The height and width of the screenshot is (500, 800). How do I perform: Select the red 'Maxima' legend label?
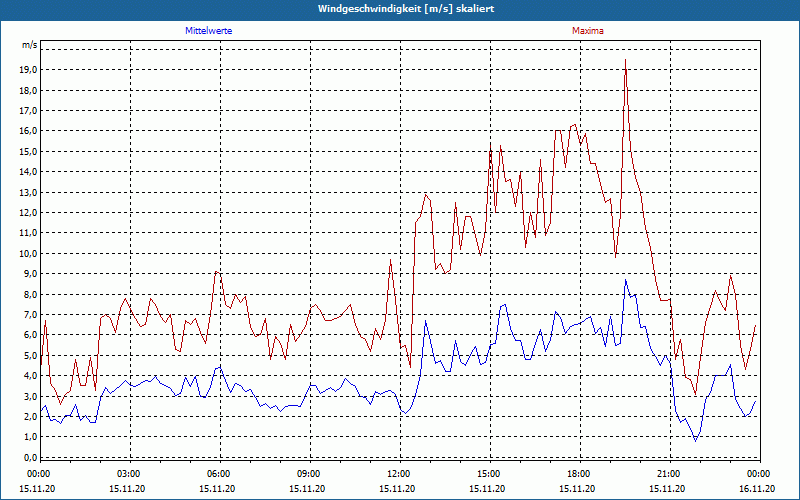coord(588,31)
